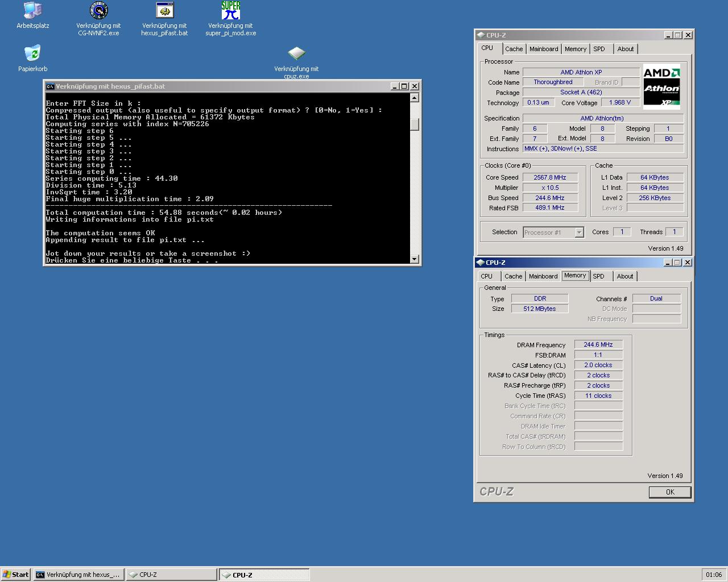The height and width of the screenshot is (582, 728).
Task: Open the Start menu
Action: click(16, 575)
